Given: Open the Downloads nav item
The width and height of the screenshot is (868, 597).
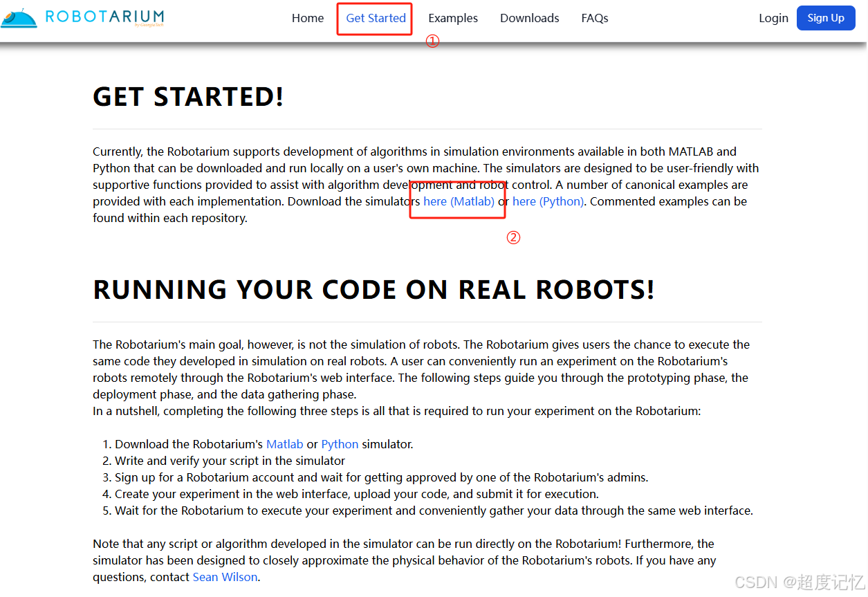Looking at the screenshot, I should coord(530,18).
